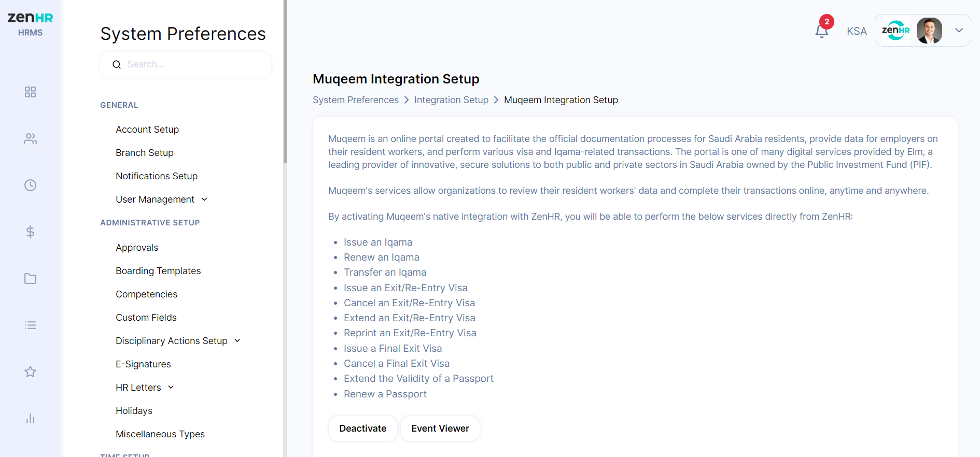Open the documents folder icon in sidebar

click(30, 279)
